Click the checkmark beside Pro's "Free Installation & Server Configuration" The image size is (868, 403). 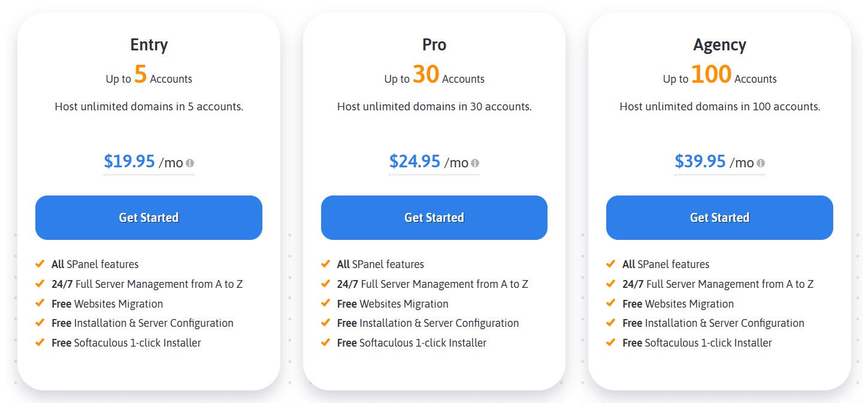pos(326,323)
